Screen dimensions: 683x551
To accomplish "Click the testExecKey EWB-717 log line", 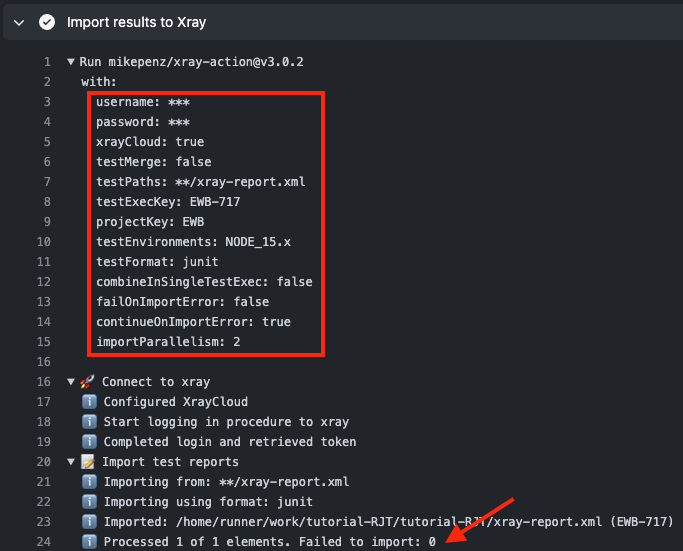I will pos(168,202).
